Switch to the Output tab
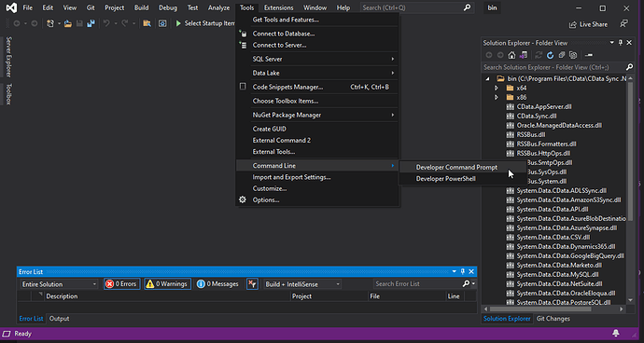This screenshot has height=343, width=644. tap(60, 319)
